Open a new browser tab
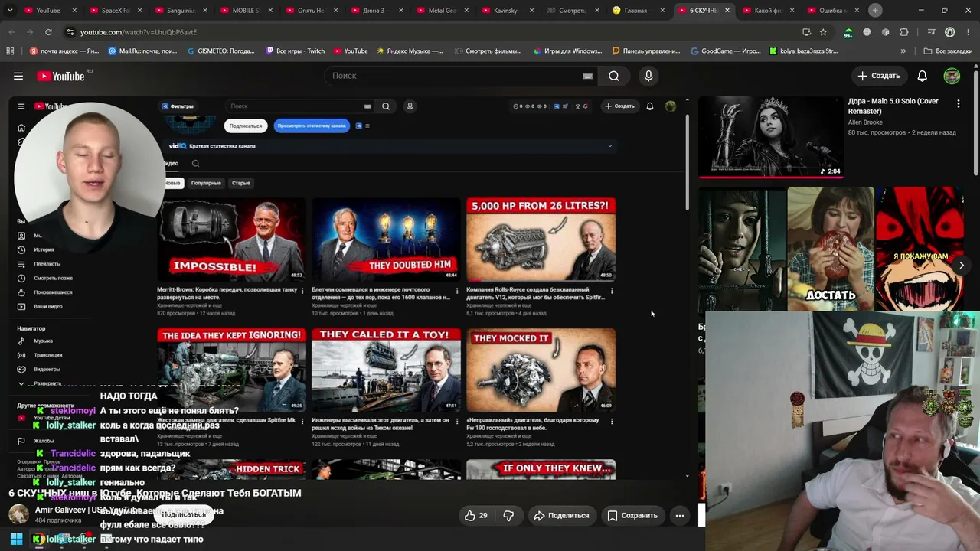Viewport: 980px width, 551px height. [875, 10]
